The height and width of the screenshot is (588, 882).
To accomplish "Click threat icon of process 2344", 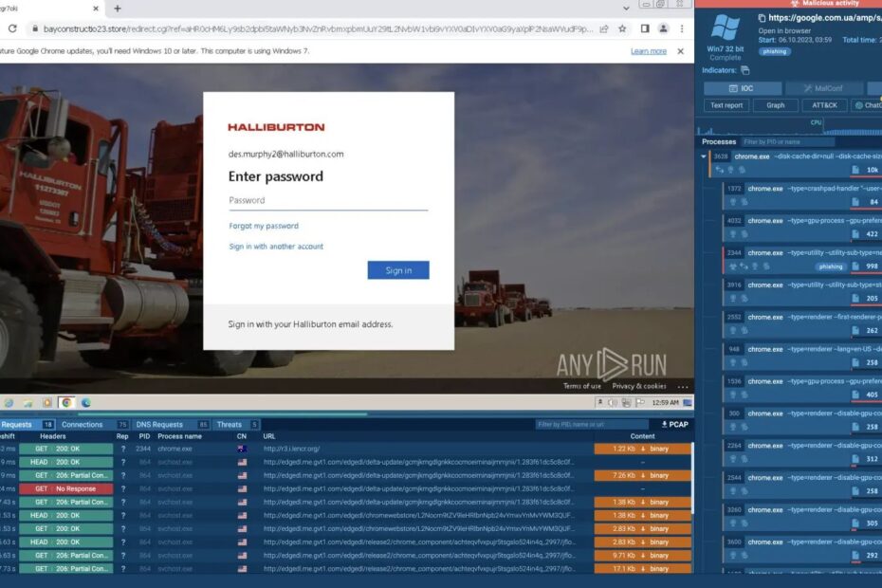I will pyautogui.click(x=733, y=266).
